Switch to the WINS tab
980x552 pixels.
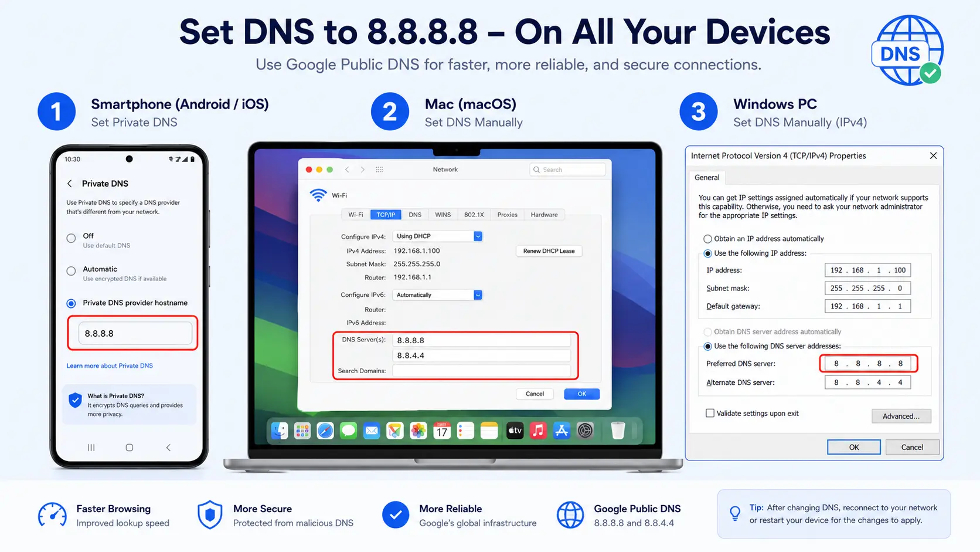tap(443, 215)
